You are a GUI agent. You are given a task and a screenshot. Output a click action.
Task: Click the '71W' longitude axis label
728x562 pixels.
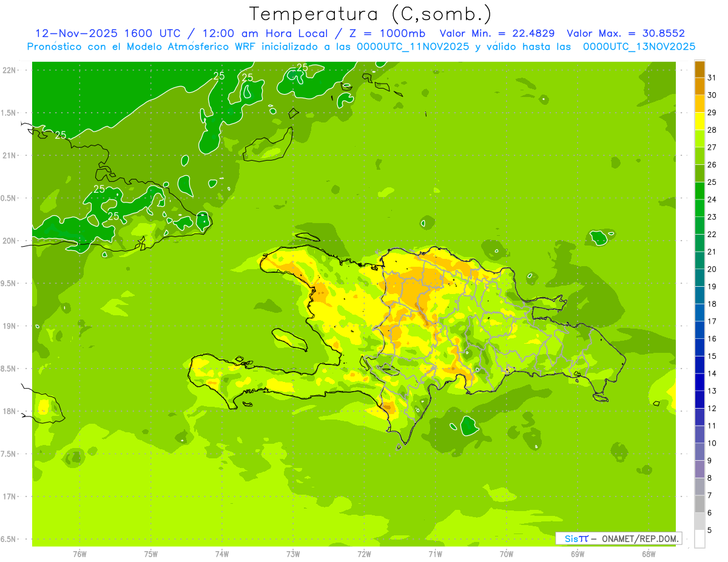pyautogui.click(x=435, y=554)
